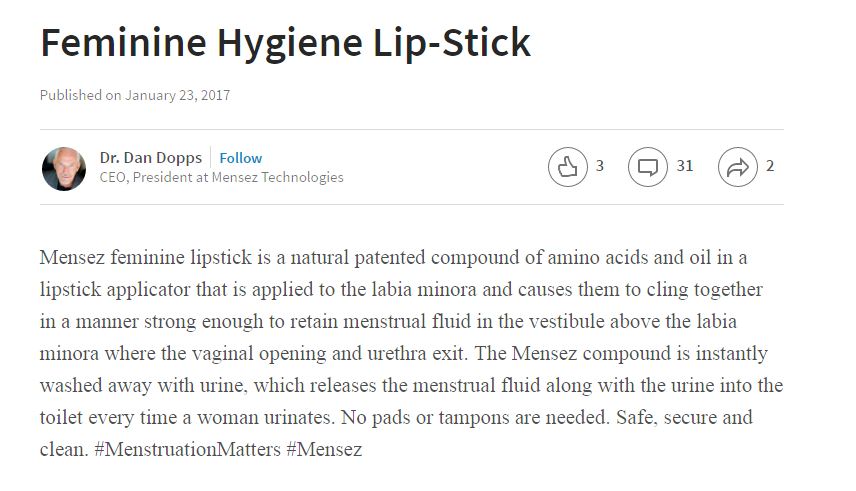856x491 pixels.
Task: Click 'CEO, President at Mensez Technologies' subtitle
Action: pos(221,177)
